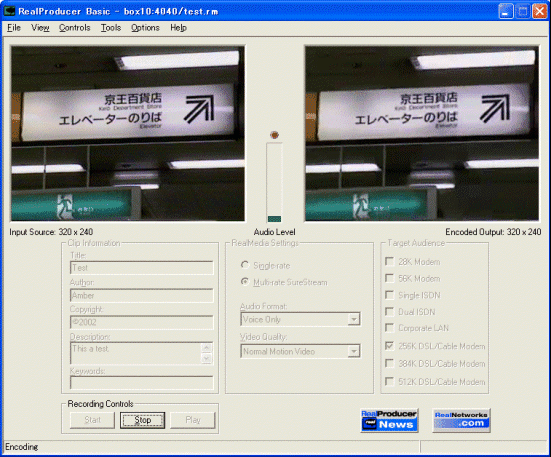This screenshot has width=551, height=457.
Task: Stop the recording with Stop button
Action: pos(143,420)
